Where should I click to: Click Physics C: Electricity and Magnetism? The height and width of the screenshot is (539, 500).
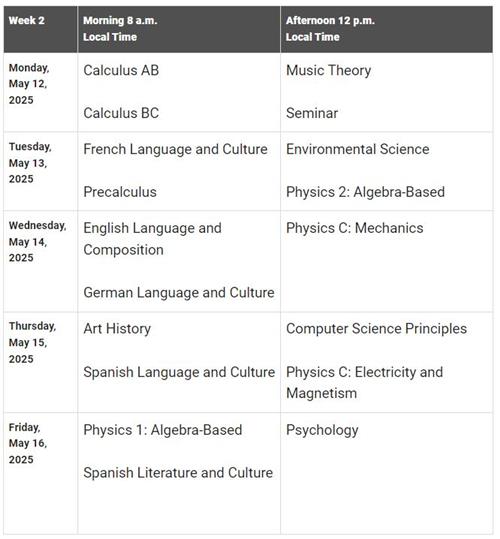click(365, 383)
